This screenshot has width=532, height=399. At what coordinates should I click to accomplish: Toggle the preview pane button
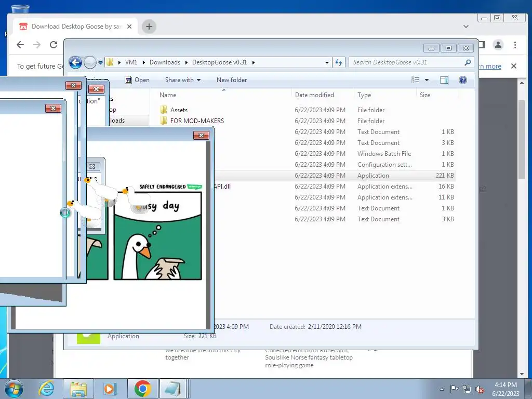[x=444, y=80]
